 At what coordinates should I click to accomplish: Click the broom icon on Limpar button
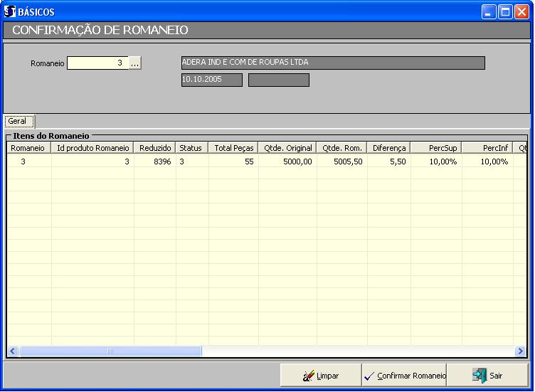[309, 376]
